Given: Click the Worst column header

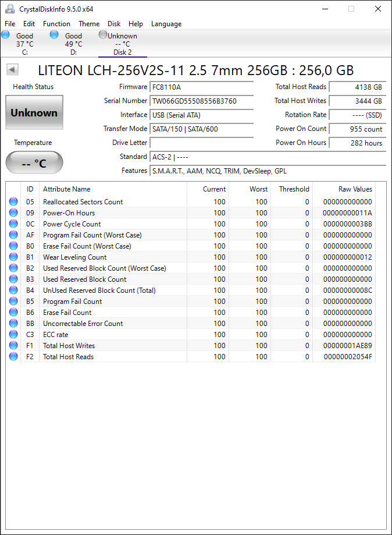Looking at the screenshot, I should 250,189.
